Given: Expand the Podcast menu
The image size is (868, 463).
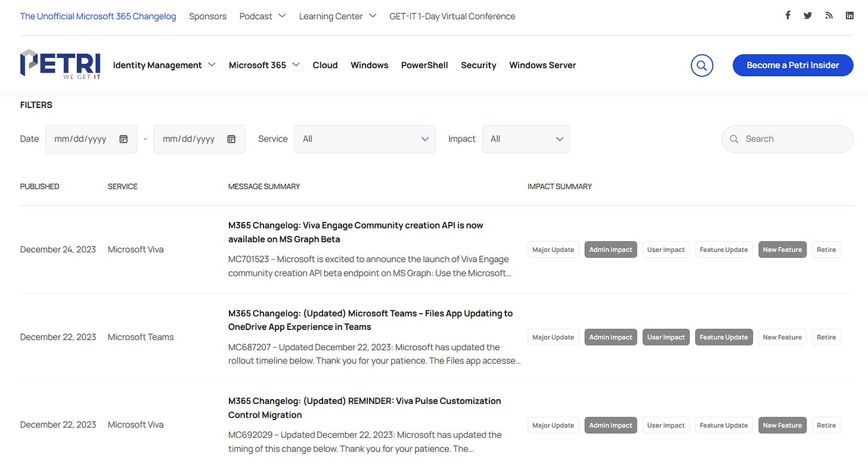Looking at the screenshot, I should coord(262,16).
